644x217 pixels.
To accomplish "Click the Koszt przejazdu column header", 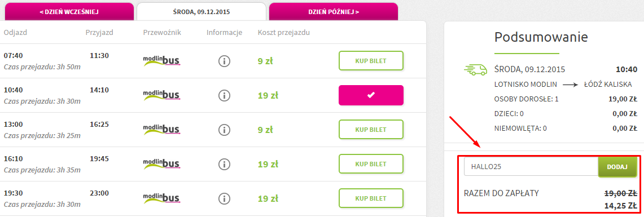I will tap(284, 32).
